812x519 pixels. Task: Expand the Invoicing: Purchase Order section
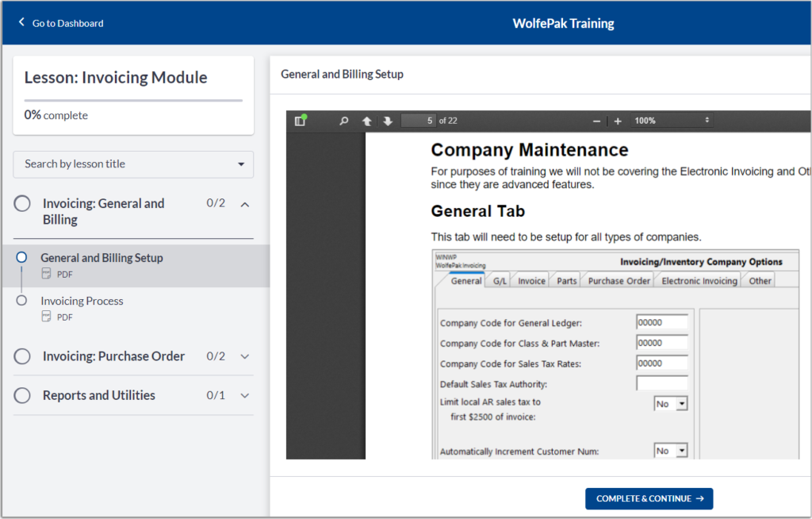pyautogui.click(x=245, y=356)
